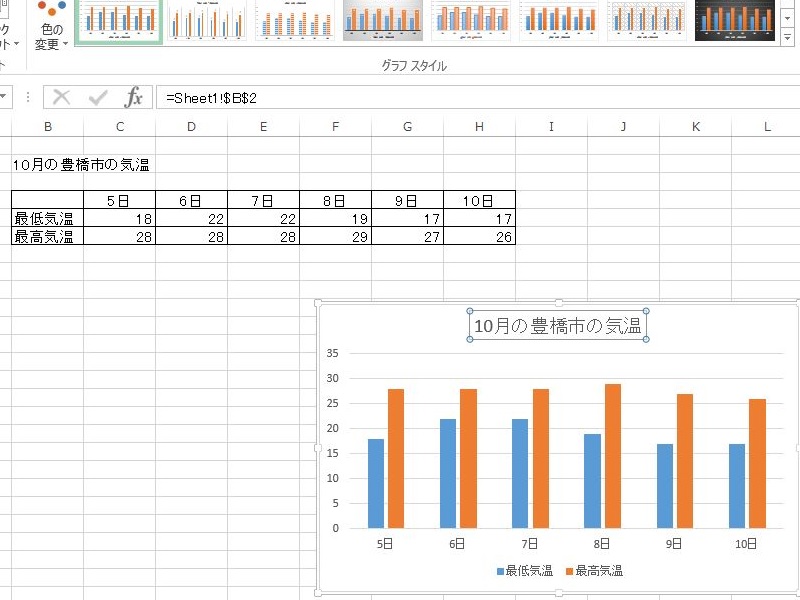Select column H header
Viewport: 800px width, 600px height.
click(479, 126)
